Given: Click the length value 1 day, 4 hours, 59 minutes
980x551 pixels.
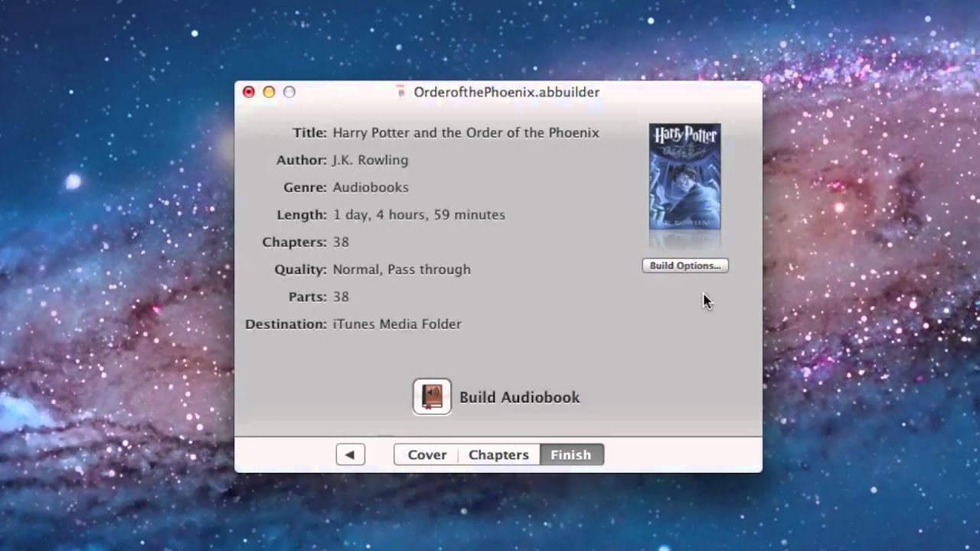Looking at the screenshot, I should [x=419, y=215].
